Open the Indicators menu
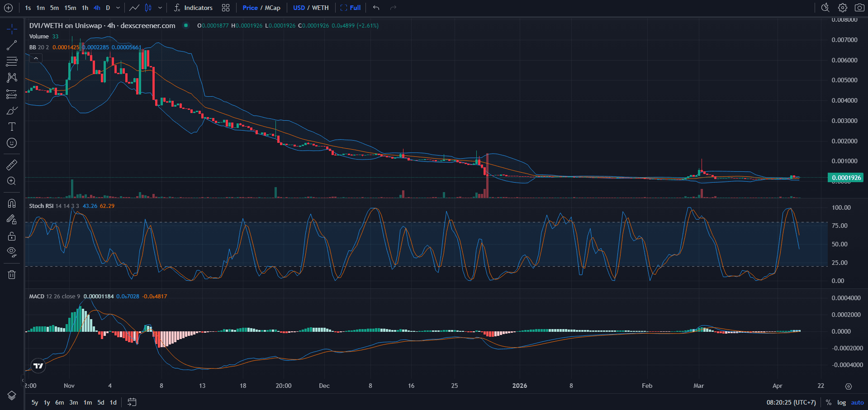Screen dimensions: 868x410 coord(198,8)
